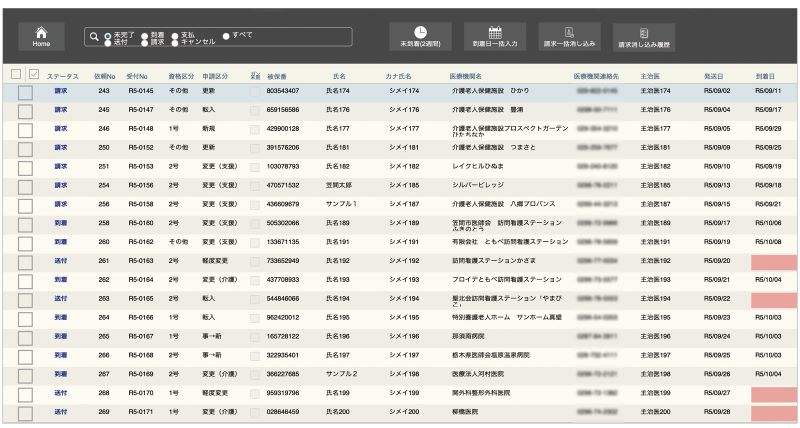
Task: Open 請求一括消し込み document button
Action: (568, 37)
